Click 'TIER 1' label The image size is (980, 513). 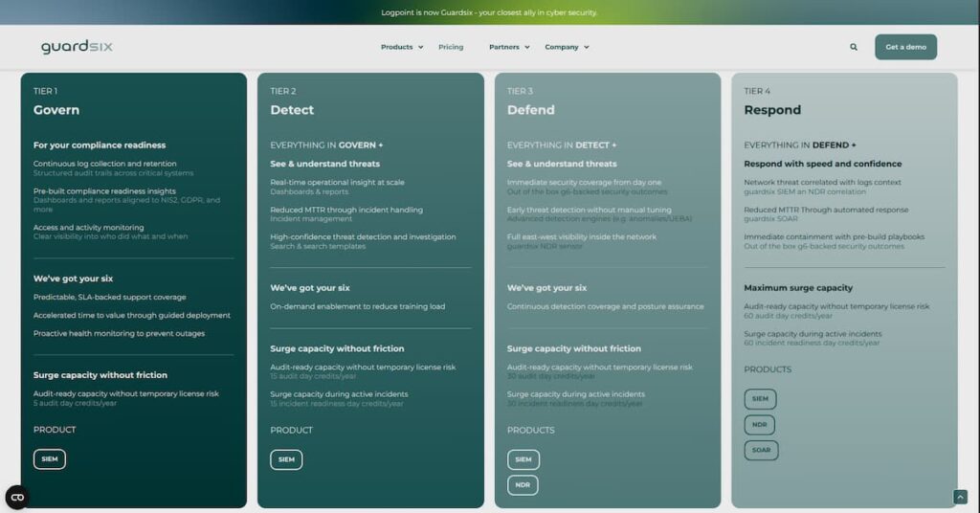pyautogui.click(x=45, y=91)
